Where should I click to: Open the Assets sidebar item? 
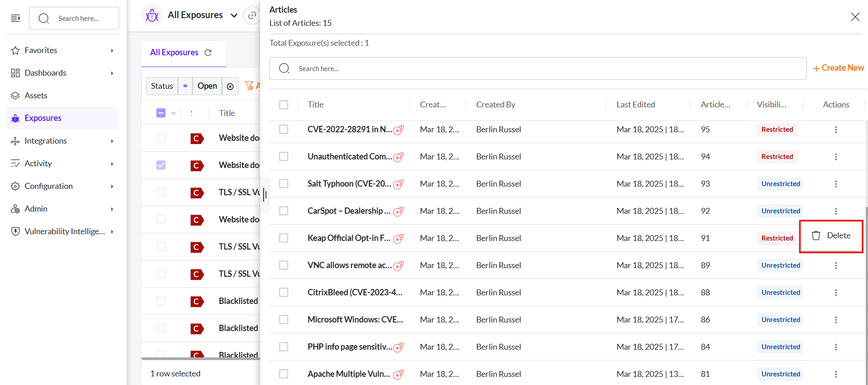pyautogui.click(x=62, y=96)
